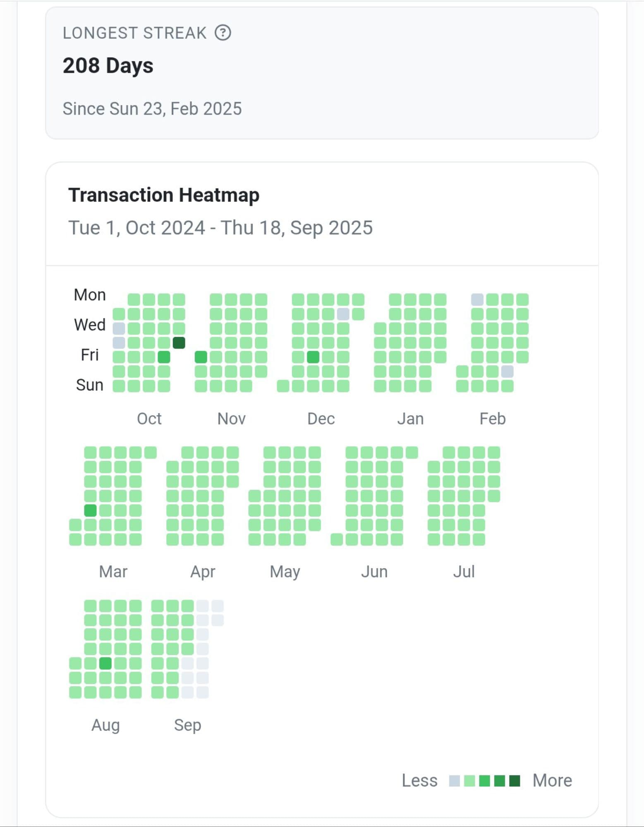Screen dimensions: 644x827
Task: Click gray Wednesday cell in October's first column
Action: pyautogui.click(x=119, y=328)
